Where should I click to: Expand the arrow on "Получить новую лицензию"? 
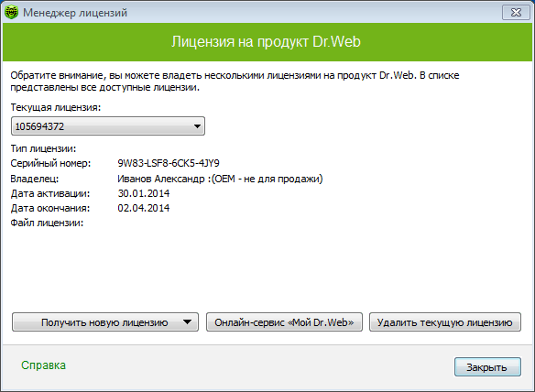187,322
